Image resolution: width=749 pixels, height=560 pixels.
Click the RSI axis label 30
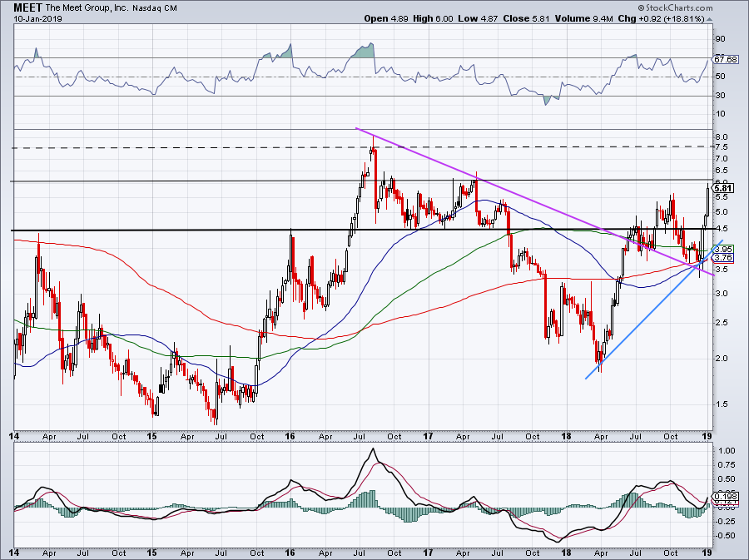(721, 96)
